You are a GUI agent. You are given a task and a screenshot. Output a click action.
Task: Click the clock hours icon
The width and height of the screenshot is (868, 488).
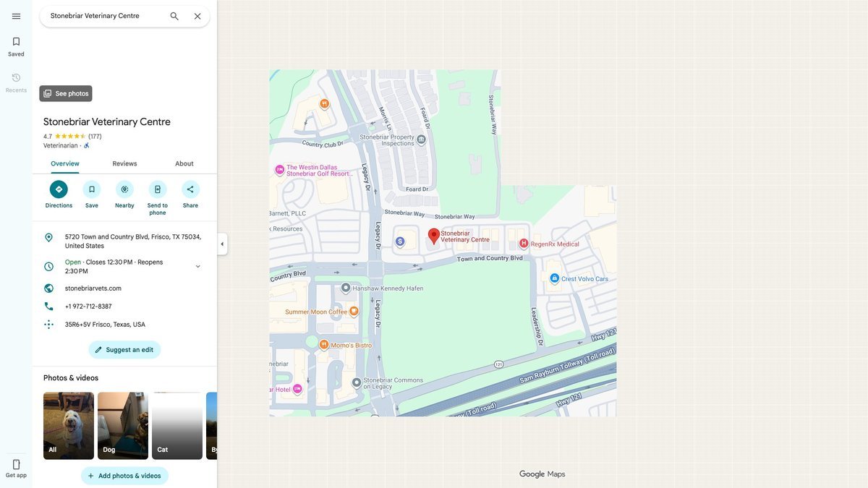point(48,266)
